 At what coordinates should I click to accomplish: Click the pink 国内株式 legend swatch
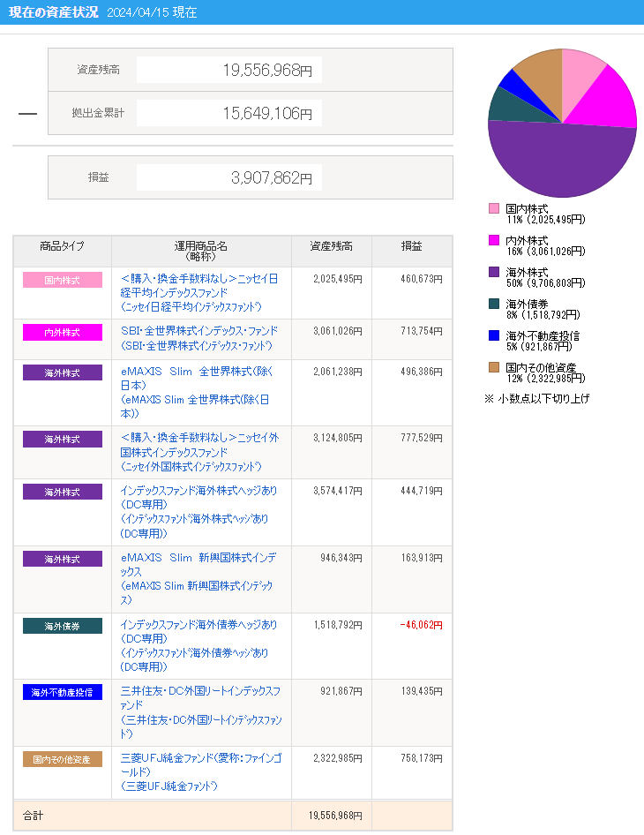click(x=494, y=208)
